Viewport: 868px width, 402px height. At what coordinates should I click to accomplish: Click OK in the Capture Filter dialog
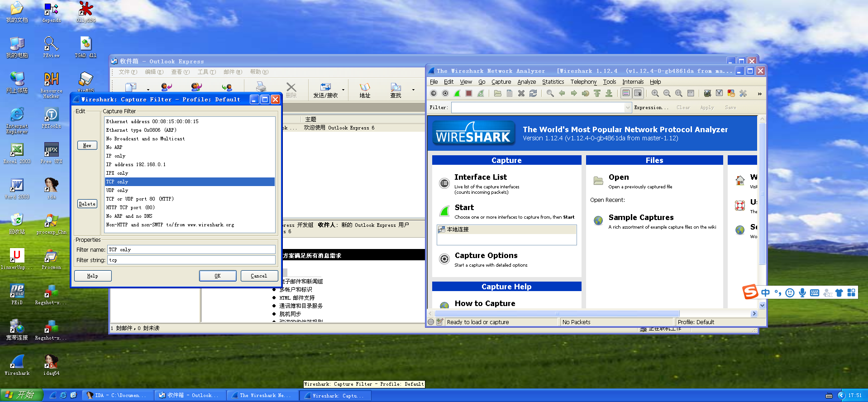point(218,276)
